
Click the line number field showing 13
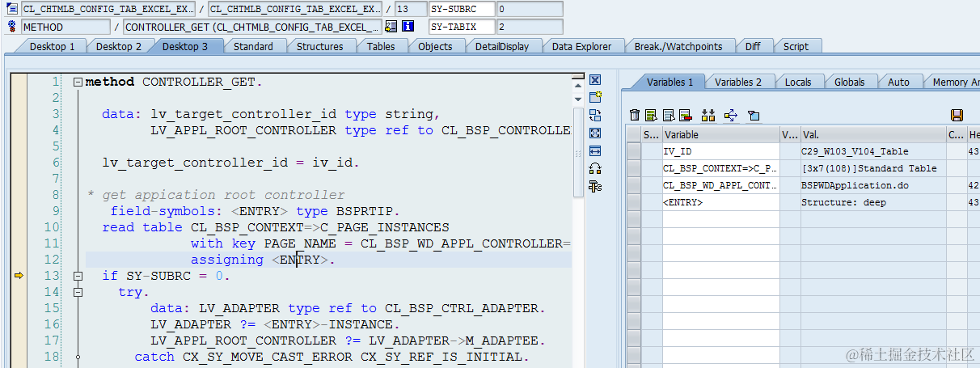pos(409,9)
